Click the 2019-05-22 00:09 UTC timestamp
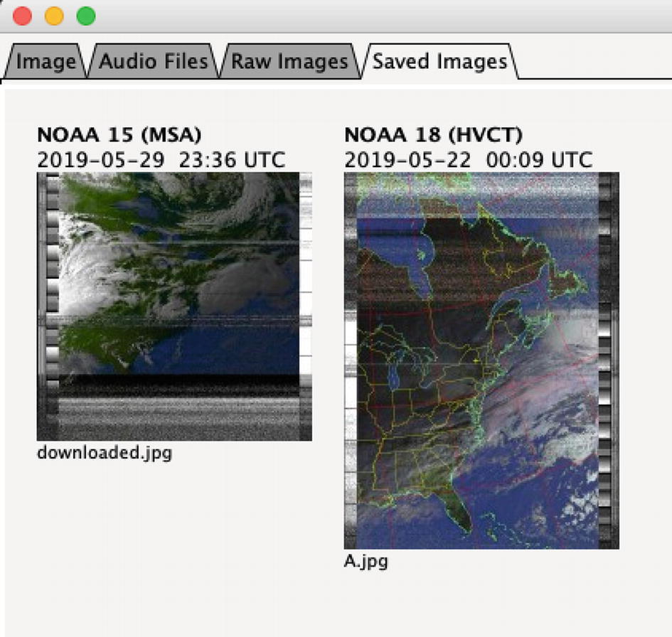672x637 pixels. (x=469, y=160)
